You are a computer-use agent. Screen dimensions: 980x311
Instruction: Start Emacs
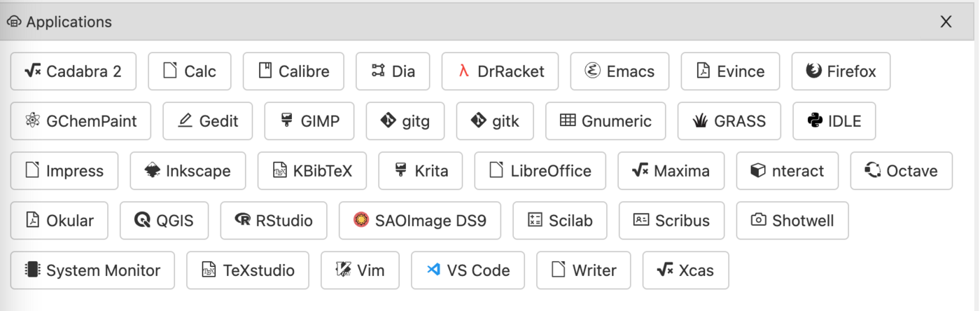coord(619,71)
